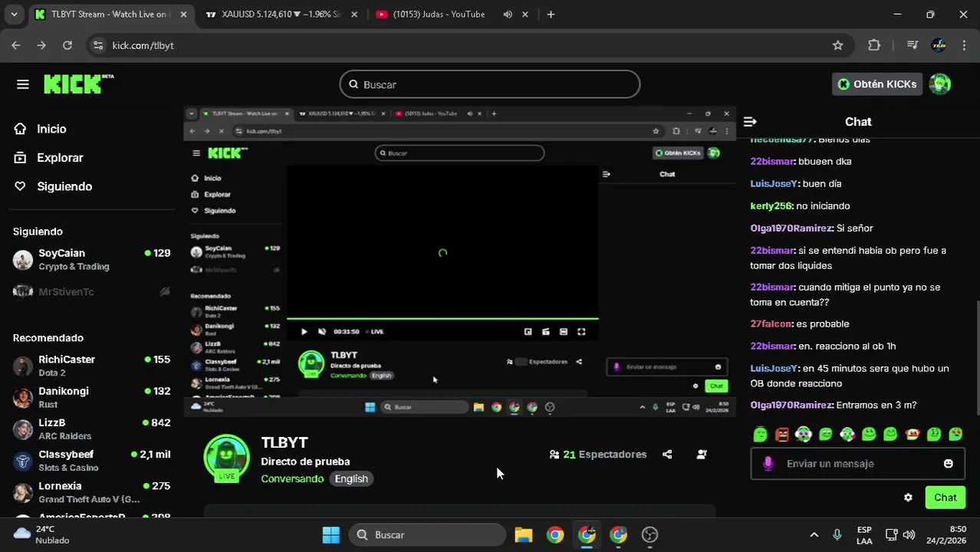Open the Chrome three-dot menu
This screenshot has height=552, width=980.
964,45
